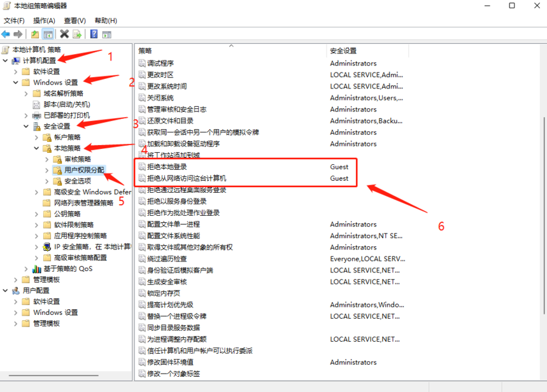Viewport: 547px width, 392px height.
Task: Collapse the 用户配置 node
Action: [5, 291]
